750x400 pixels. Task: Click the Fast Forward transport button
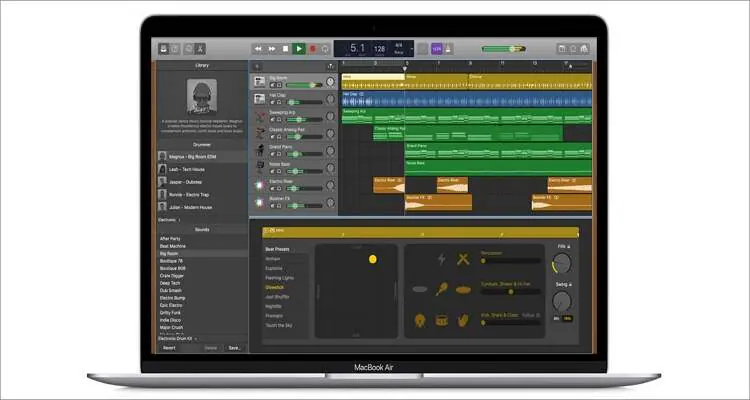272,49
